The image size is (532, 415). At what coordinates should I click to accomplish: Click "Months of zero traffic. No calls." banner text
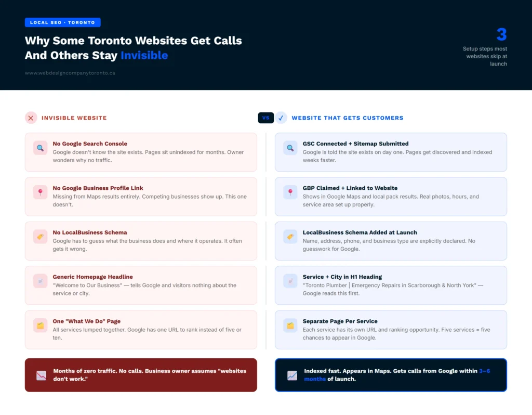pos(150,375)
